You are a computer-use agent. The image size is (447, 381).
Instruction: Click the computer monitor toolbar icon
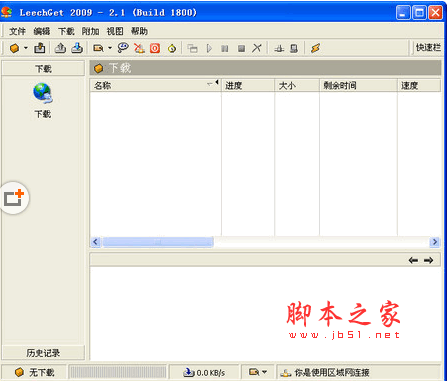(294, 49)
